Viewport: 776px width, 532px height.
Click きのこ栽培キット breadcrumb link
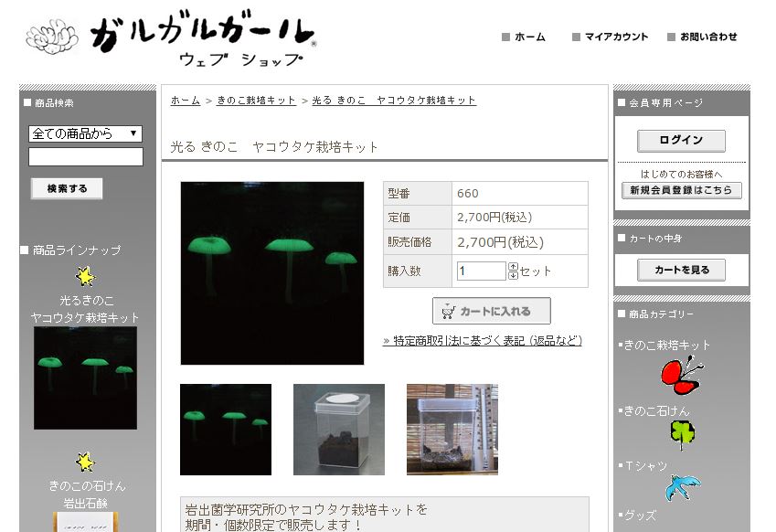click(x=256, y=100)
